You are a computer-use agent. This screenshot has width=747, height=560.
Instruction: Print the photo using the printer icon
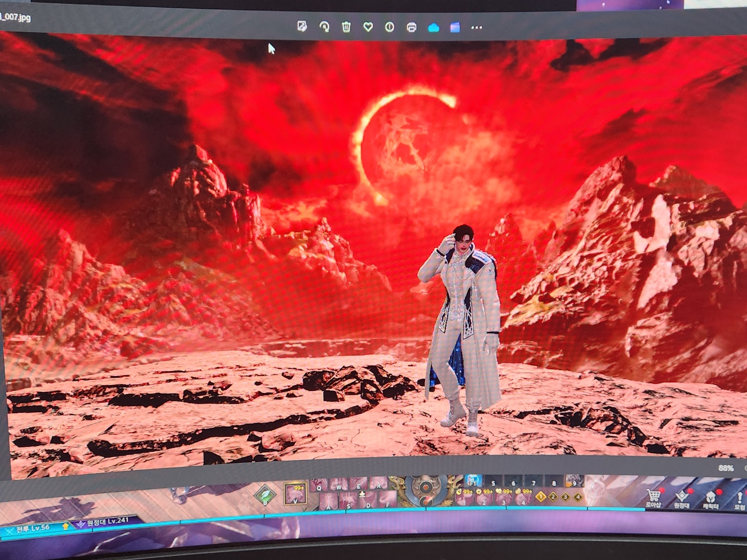point(411,27)
